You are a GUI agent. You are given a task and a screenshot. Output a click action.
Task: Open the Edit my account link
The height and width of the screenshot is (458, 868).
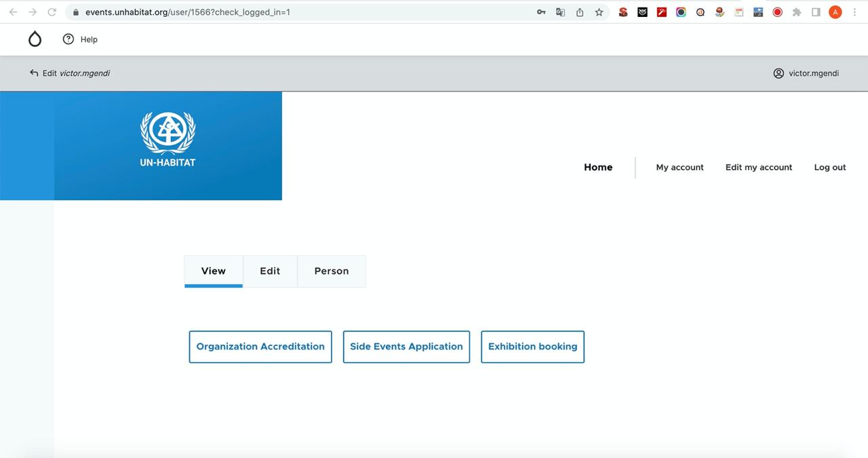(759, 168)
